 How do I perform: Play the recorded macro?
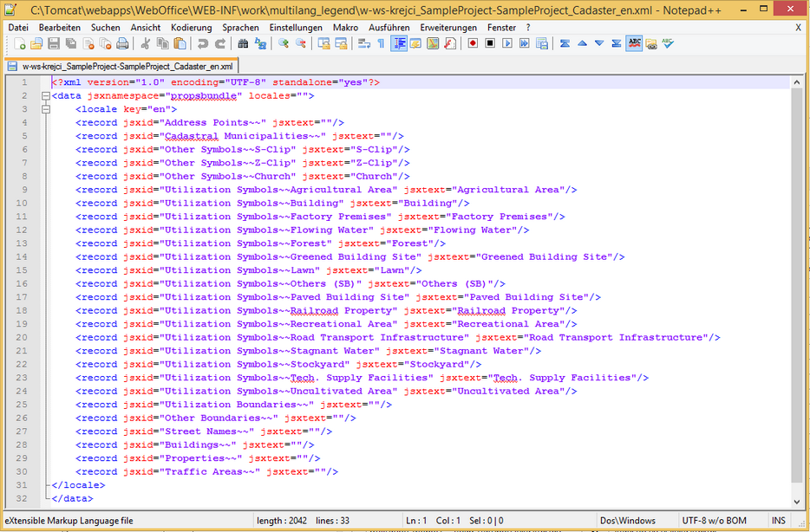coord(506,43)
